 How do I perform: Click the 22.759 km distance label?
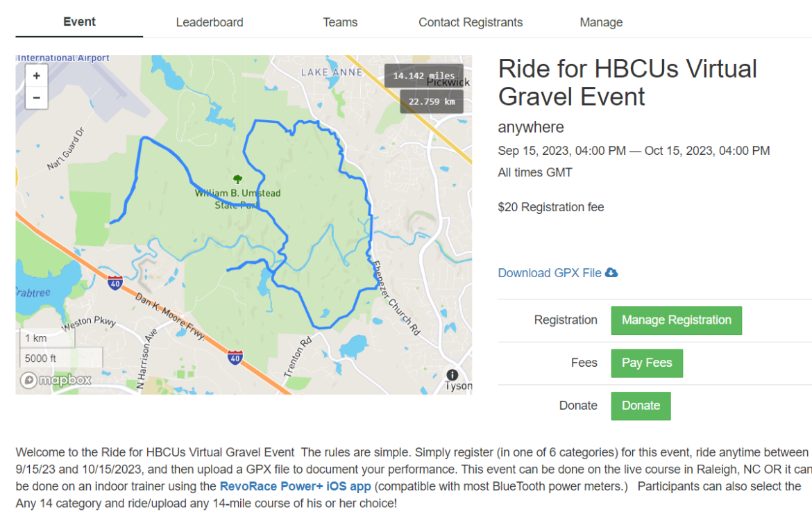pos(431,102)
